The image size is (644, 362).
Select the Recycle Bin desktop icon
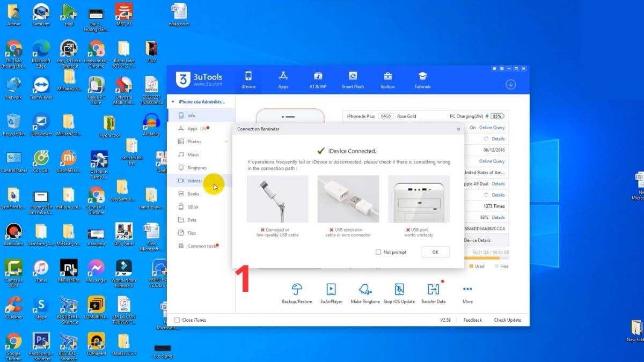point(13,124)
